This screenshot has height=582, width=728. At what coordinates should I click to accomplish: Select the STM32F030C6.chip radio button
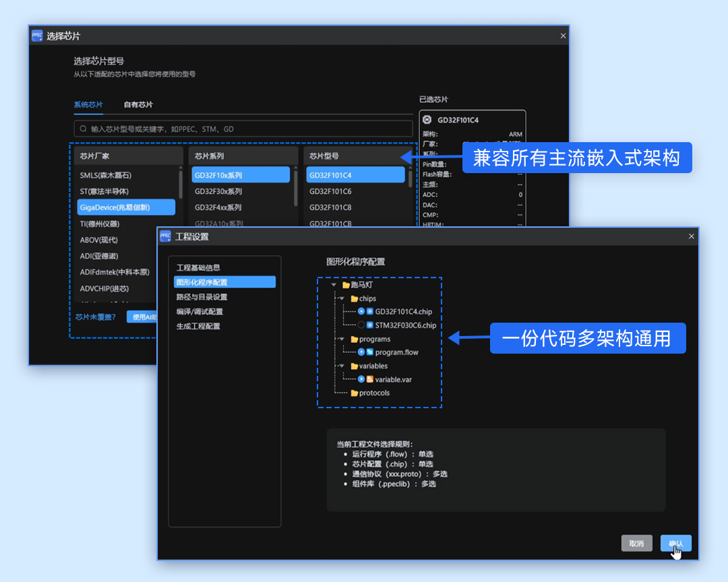coord(361,325)
